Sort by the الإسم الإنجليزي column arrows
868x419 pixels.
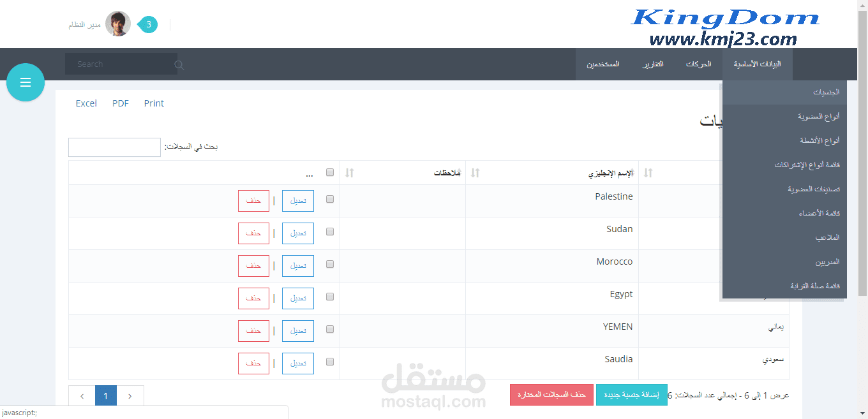click(475, 173)
